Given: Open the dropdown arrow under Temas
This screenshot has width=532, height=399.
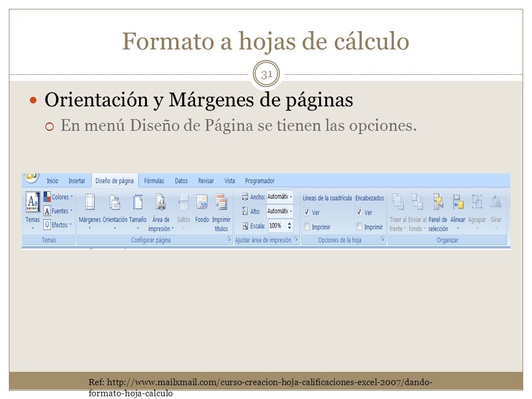Looking at the screenshot, I should (33, 228).
